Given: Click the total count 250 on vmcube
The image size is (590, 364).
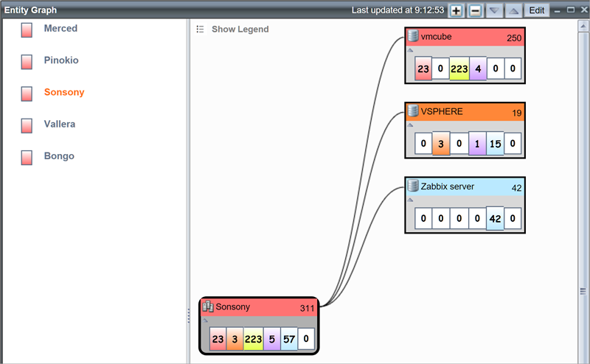Looking at the screenshot, I should pyautogui.click(x=513, y=38).
